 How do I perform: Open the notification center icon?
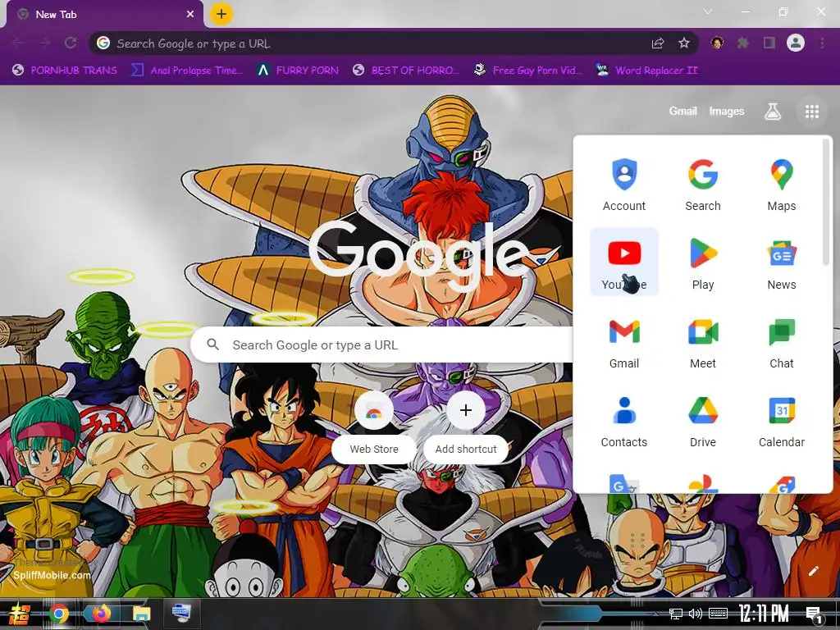click(815, 614)
